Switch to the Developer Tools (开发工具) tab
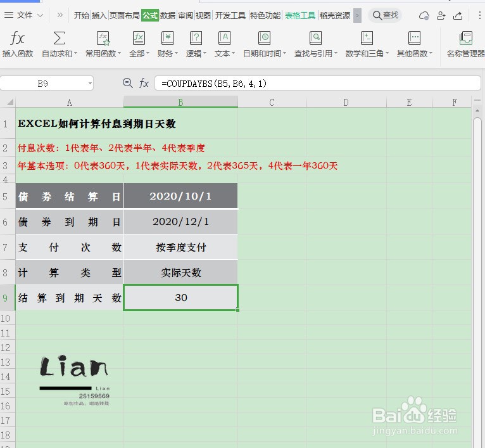This screenshot has height=448, width=485. [x=230, y=15]
